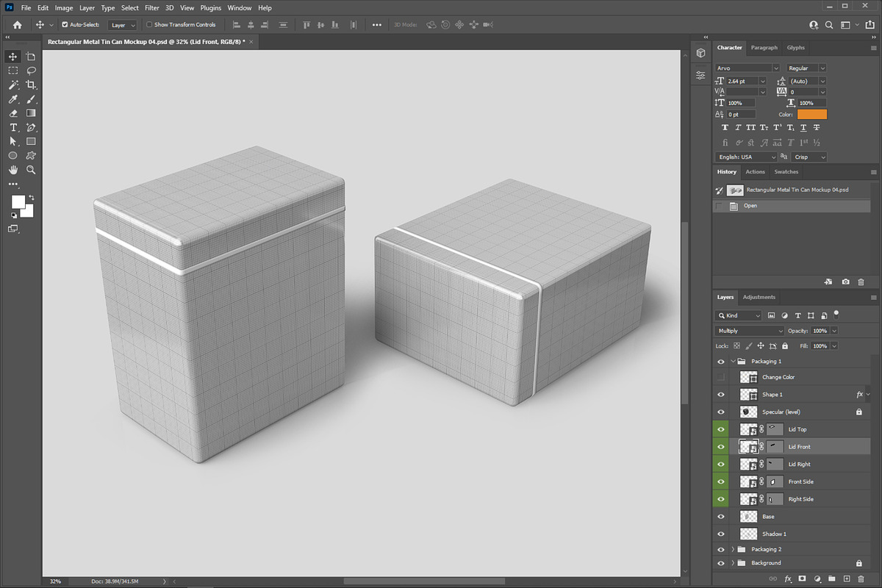The image size is (882, 588).
Task: Select the Pen tool
Action: [31, 127]
